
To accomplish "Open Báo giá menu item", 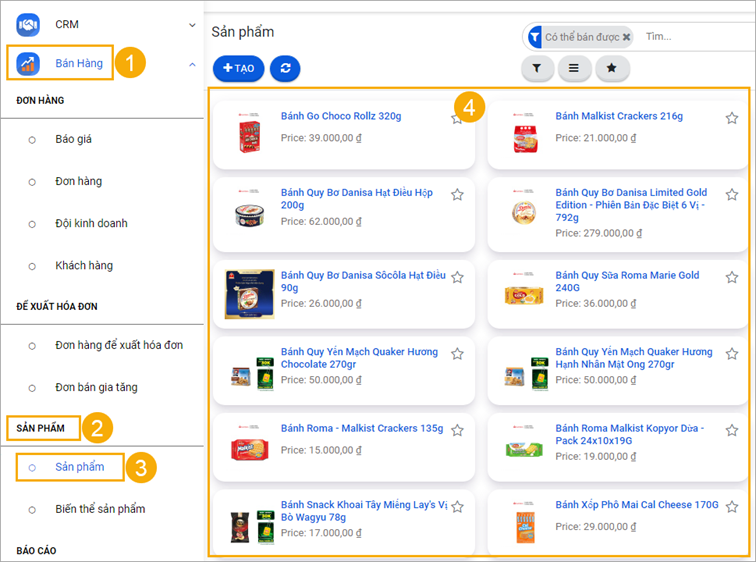I will click(73, 139).
